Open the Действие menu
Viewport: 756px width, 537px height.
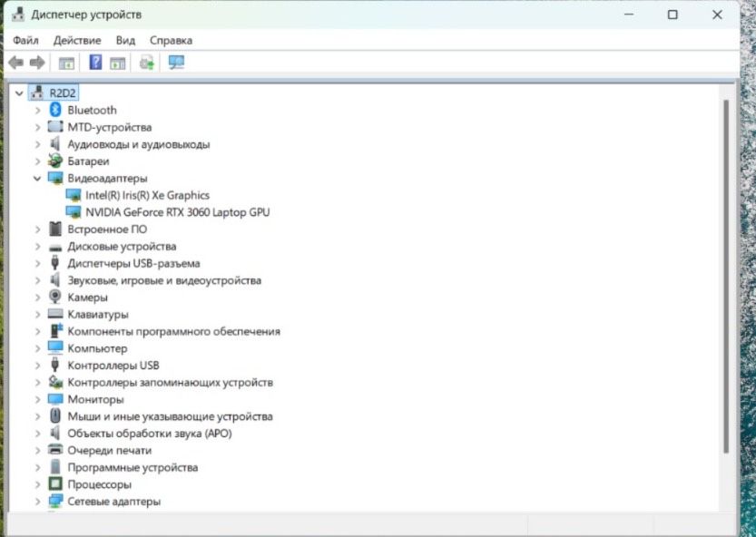(77, 41)
